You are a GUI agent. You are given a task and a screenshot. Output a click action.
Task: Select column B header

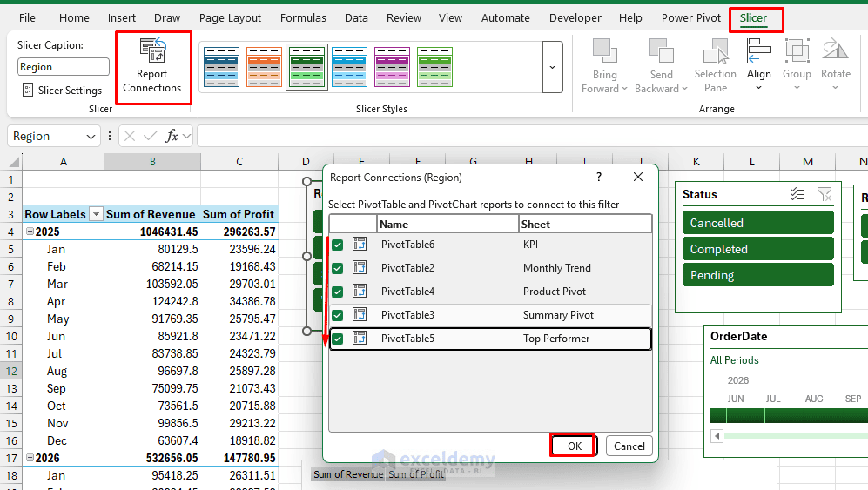(152, 162)
